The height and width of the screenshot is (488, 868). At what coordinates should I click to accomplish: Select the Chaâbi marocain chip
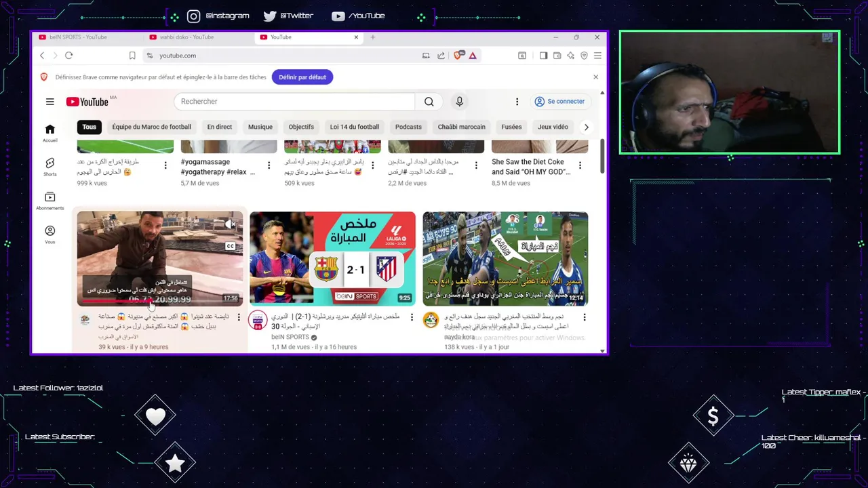[462, 127]
